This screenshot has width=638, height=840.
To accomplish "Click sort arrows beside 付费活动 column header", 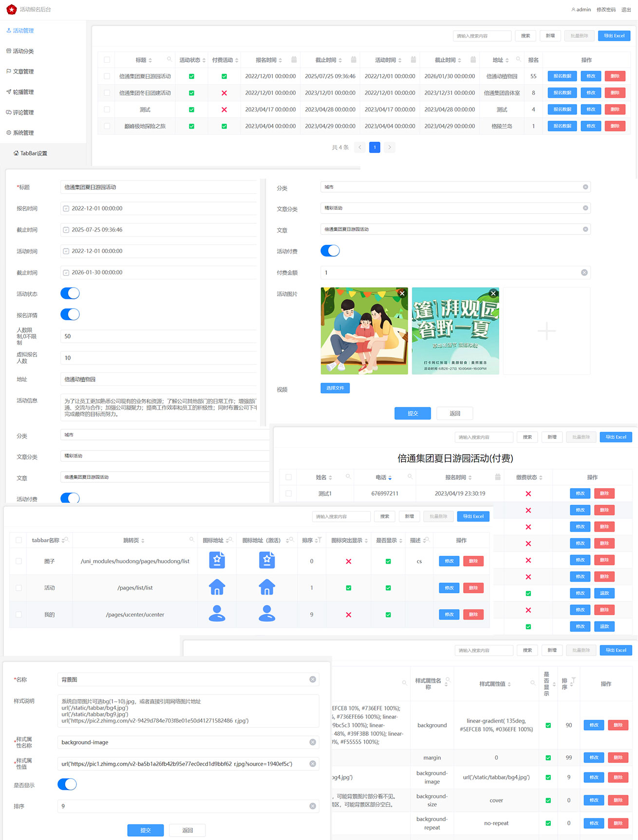I will coord(237,60).
